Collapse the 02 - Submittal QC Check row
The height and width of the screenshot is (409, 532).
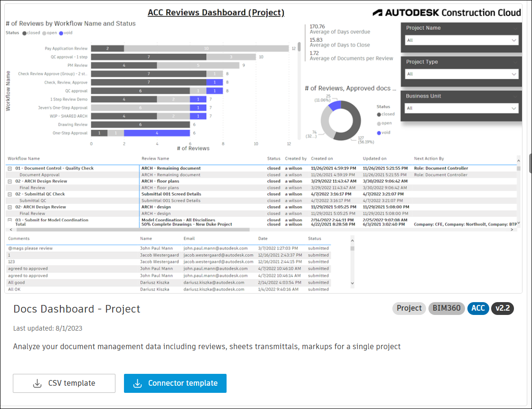coord(10,194)
